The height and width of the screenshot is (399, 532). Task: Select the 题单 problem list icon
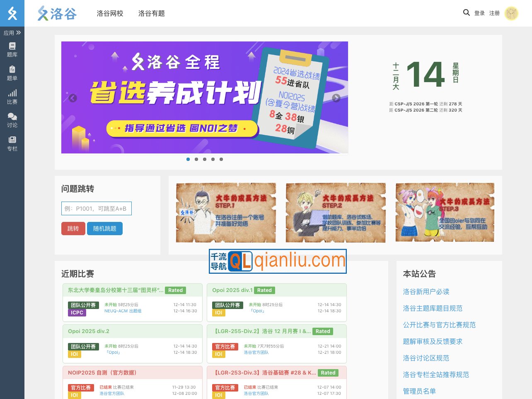12,73
